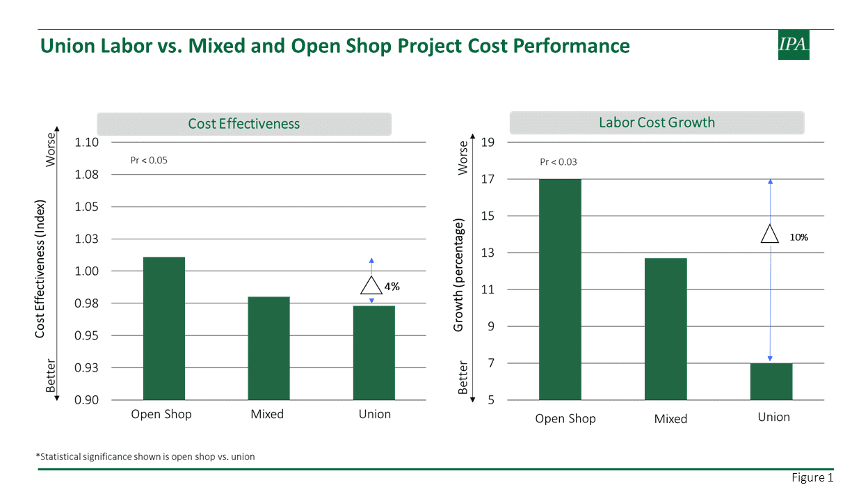This screenshot has height=501, width=868.
Task: Select the Cost Effectiveness chart header
Action: tap(243, 124)
